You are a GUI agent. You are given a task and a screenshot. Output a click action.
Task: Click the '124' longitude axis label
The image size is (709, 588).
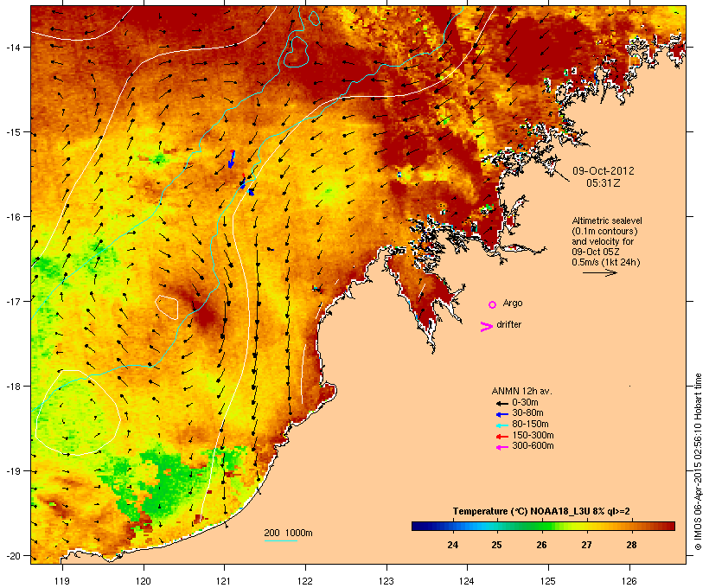467,581
